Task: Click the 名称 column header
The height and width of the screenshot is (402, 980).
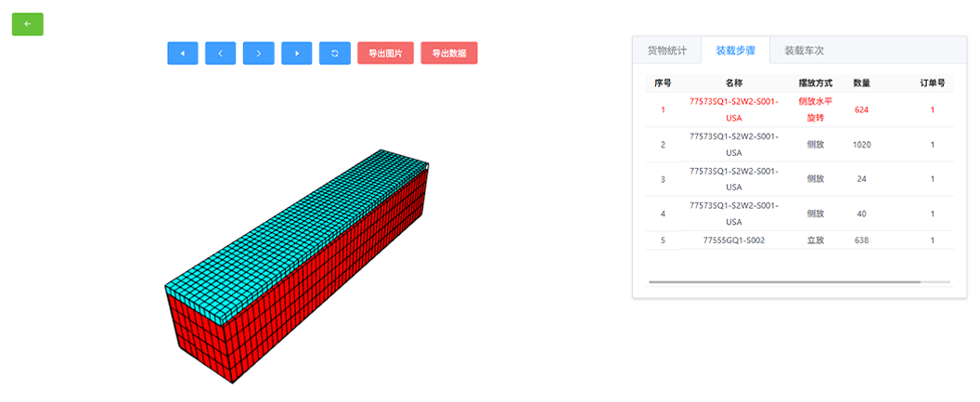Action: click(734, 84)
